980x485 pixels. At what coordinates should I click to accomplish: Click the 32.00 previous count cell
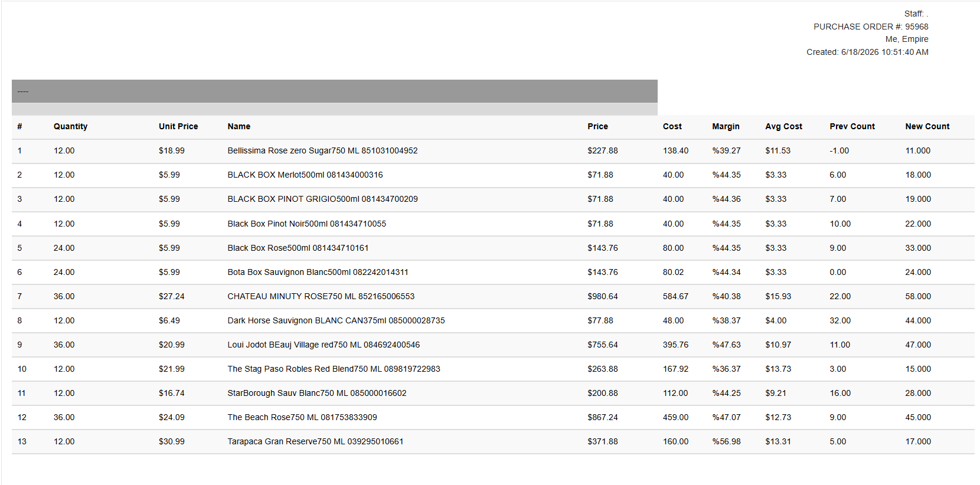(x=840, y=320)
